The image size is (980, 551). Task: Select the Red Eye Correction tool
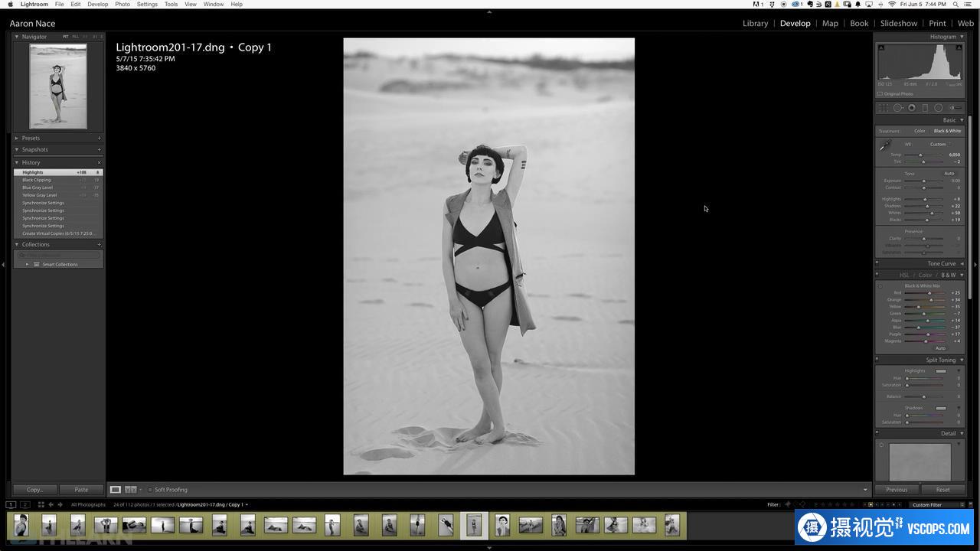point(911,108)
